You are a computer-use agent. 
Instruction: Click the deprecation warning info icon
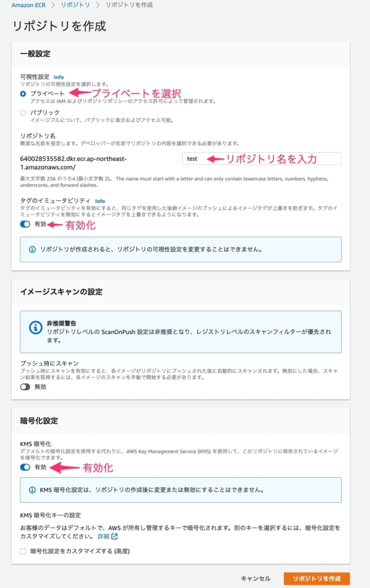tap(36, 327)
